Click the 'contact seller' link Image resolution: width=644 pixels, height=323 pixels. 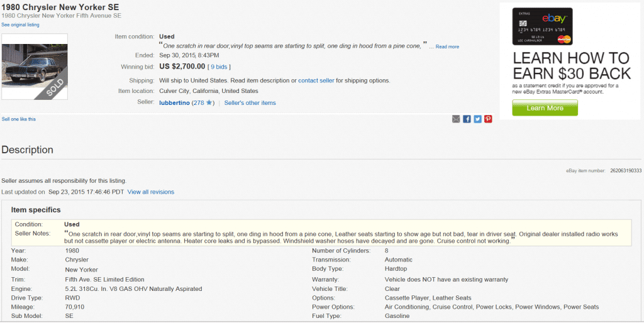tap(316, 80)
